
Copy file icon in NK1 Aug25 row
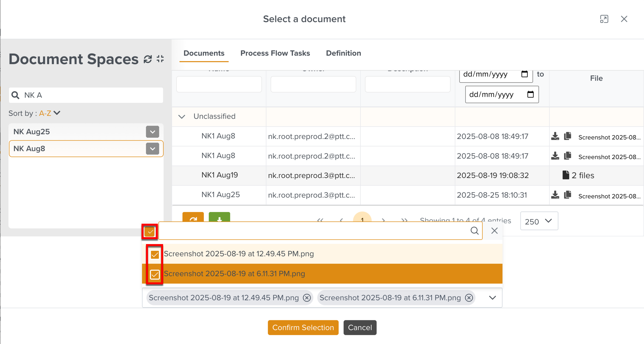567,195
